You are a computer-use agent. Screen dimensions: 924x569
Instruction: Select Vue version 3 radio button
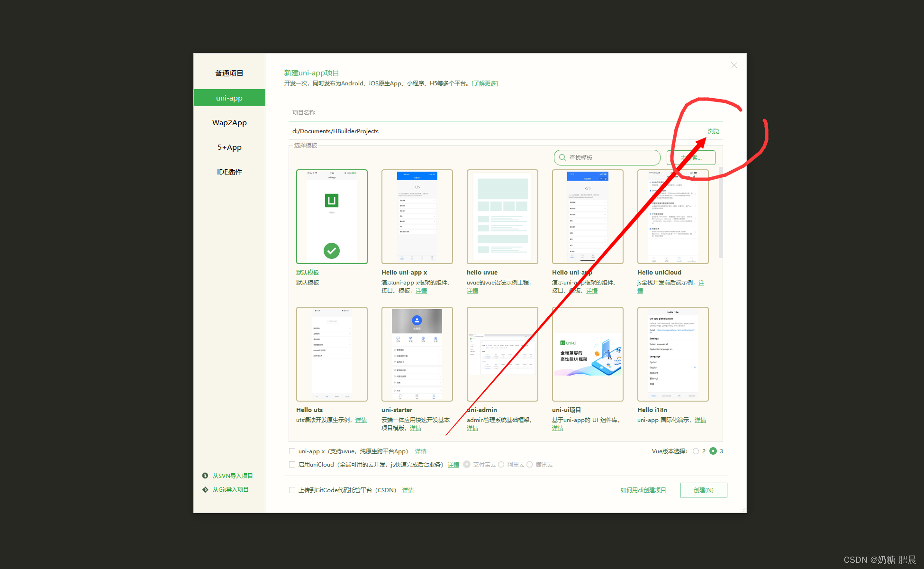713,451
